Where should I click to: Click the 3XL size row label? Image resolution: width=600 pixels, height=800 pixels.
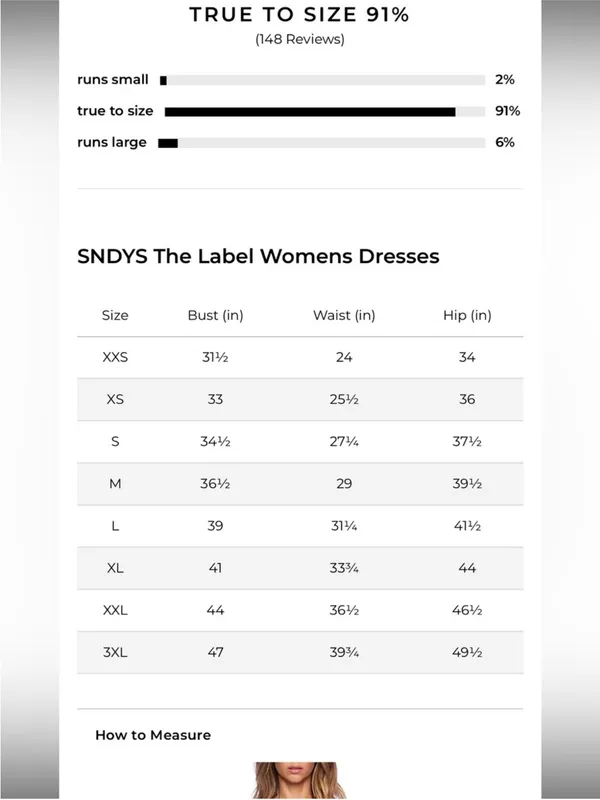pos(115,652)
